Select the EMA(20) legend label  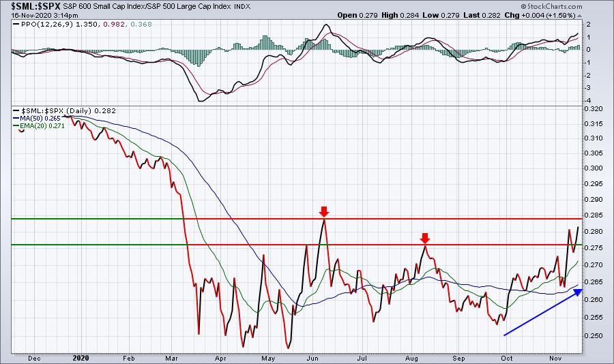(x=39, y=126)
